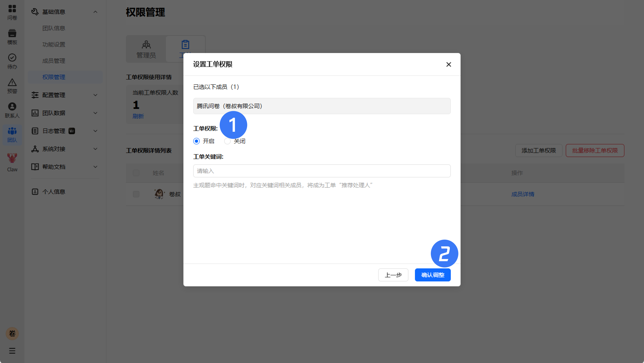Screen dimensions: 644x363
Task: Click the 批量移除工单权限 button
Action: [595, 151]
